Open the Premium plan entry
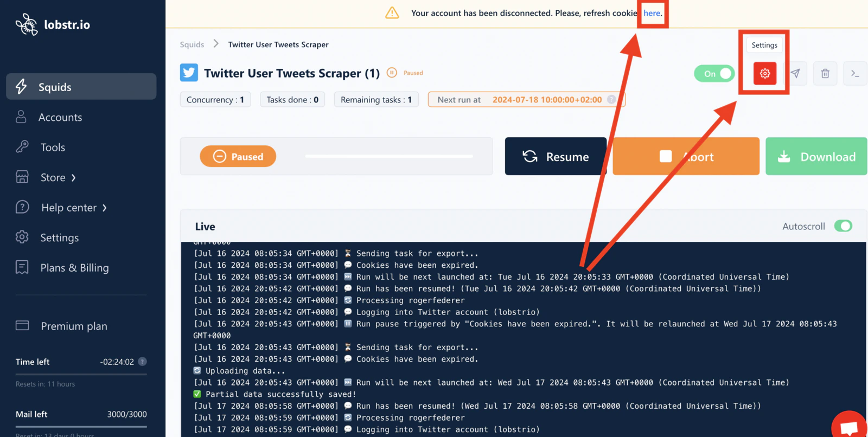 point(74,326)
